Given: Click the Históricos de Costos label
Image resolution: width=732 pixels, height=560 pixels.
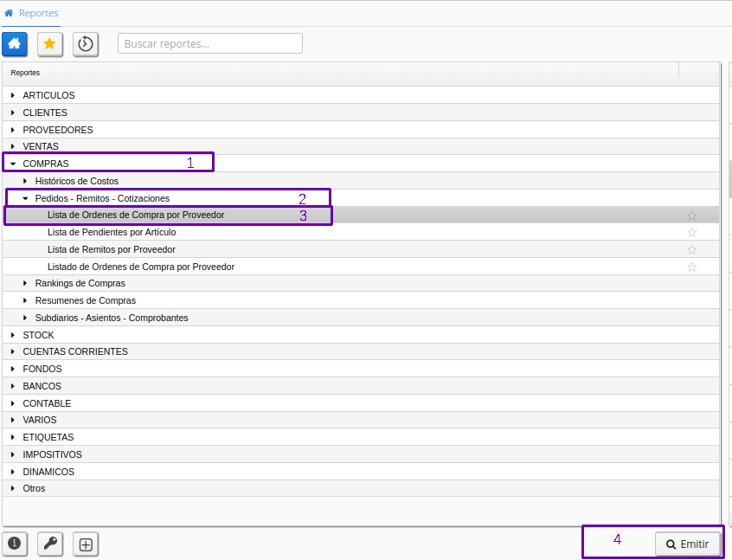Looking at the screenshot, I should (x=76, y=181).
